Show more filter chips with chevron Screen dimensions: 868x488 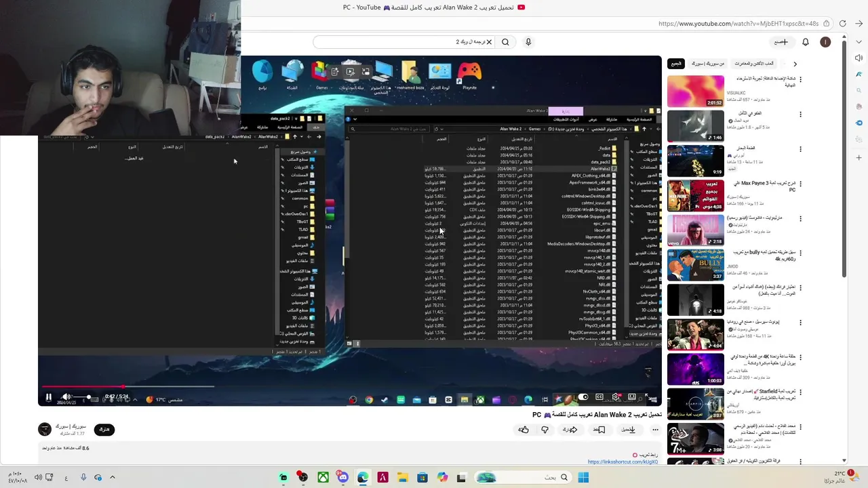point(795,64)
